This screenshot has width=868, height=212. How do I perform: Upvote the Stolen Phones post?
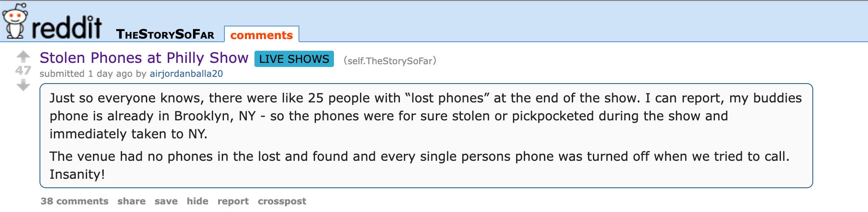click(x=23, y=57)
